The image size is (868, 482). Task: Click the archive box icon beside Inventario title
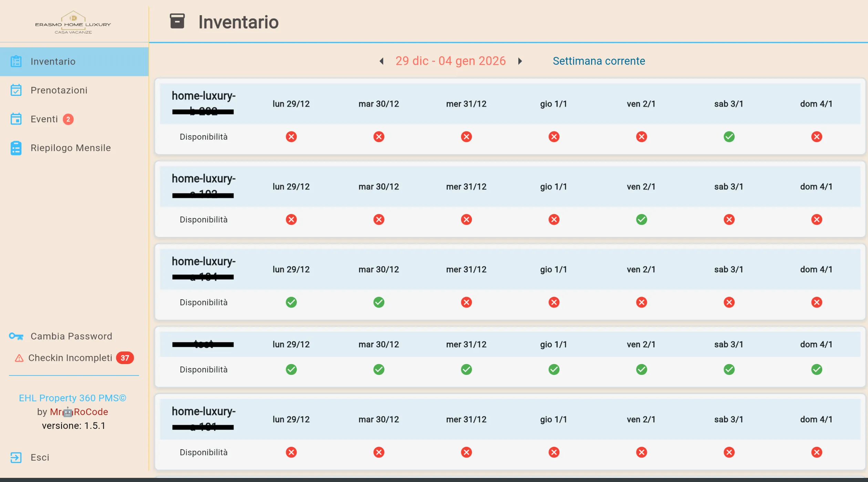click(177, 21)
